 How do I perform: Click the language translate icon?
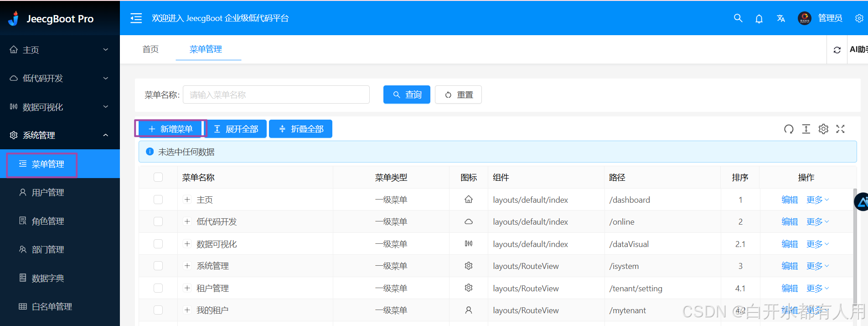click(781, 18)
